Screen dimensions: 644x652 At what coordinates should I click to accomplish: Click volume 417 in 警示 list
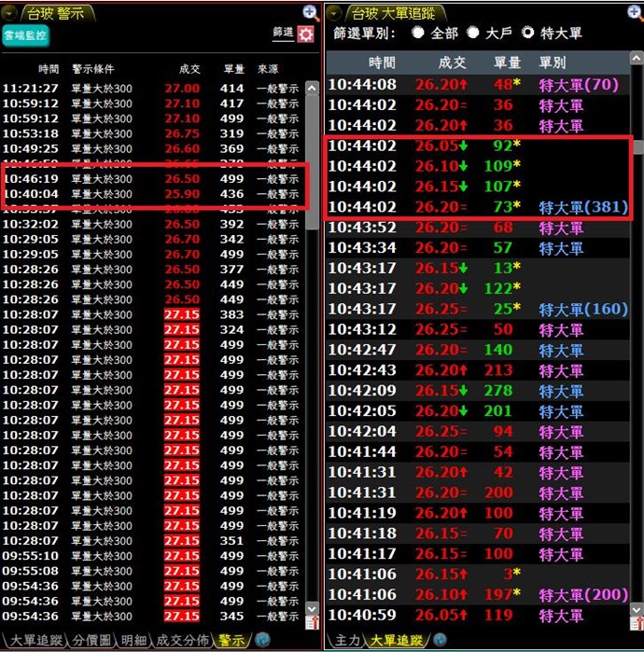(231, 104)
